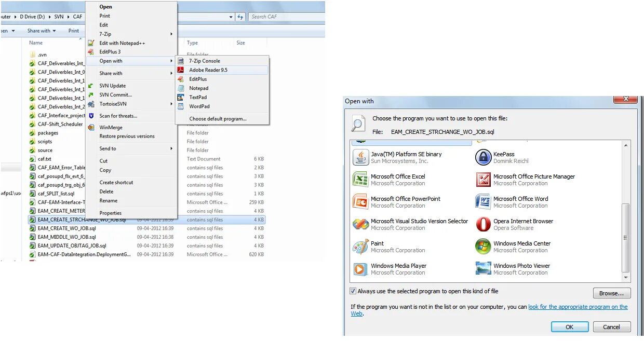Click Edit with Notepad++ icon
This screenshot has width=644, height=341.
(91, 43)
